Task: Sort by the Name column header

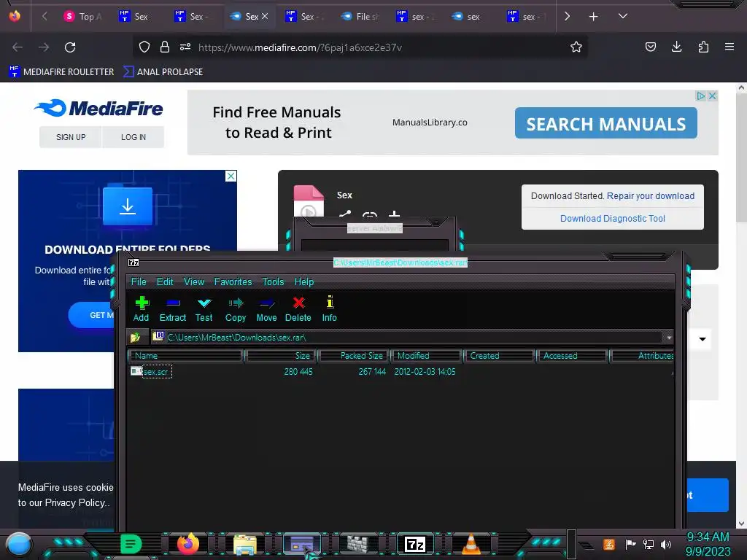Action: pyautogui.click(x=185, y=356)
